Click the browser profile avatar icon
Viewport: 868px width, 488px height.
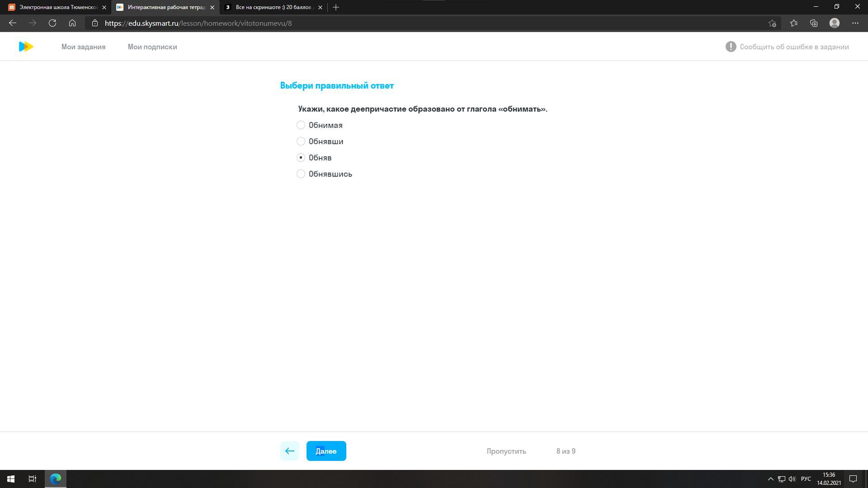click(x=835, y=23)
